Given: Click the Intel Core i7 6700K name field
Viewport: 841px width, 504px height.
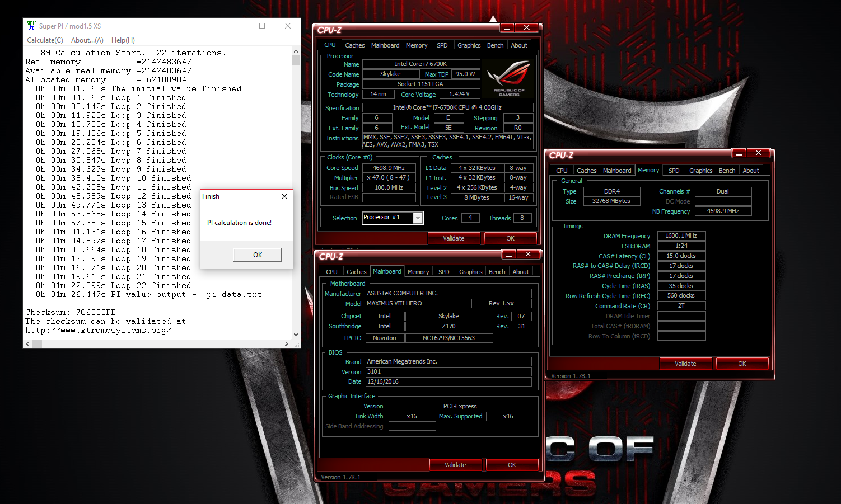Looking at the screenshot, I should (421, 64).
